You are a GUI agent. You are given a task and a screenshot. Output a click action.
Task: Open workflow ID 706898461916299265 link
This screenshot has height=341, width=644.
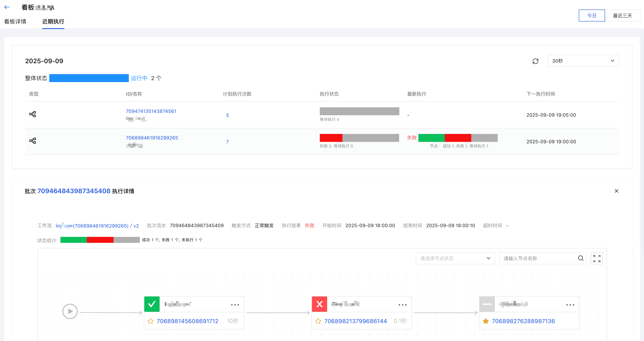[152, 138]
